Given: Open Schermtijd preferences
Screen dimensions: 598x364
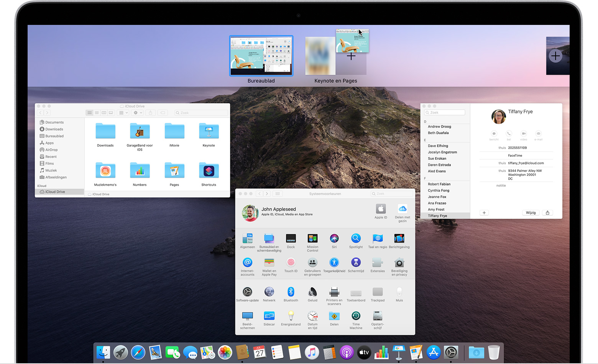Looking at the screenshot, I should pyautogui.click(x=356, y=263).
